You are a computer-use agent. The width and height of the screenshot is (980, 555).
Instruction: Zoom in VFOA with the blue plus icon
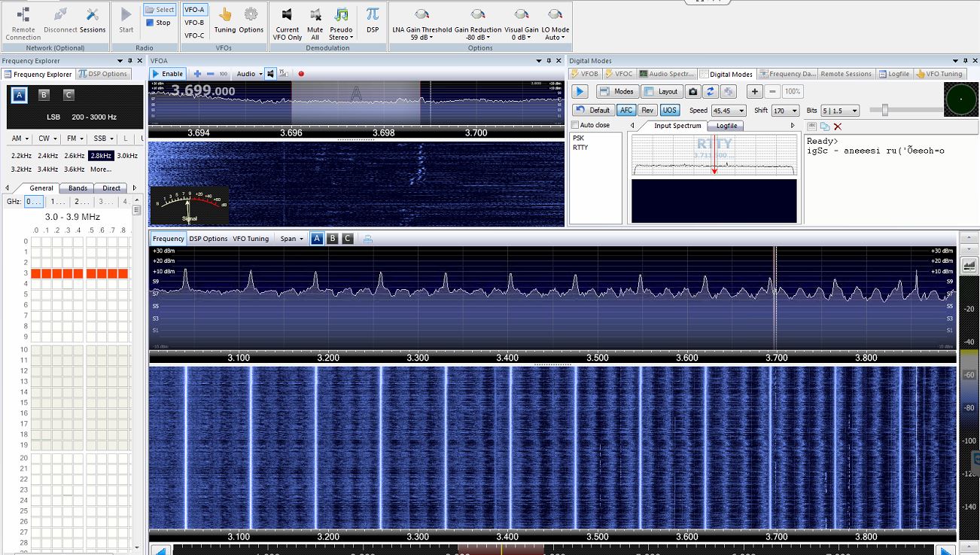197,74
